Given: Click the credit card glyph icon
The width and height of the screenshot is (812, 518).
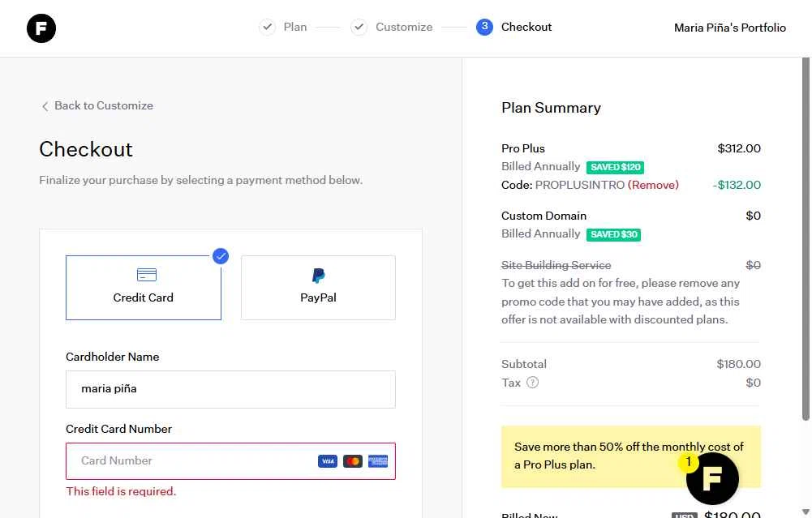Looking at the screenshot, I should pos(147,275).
